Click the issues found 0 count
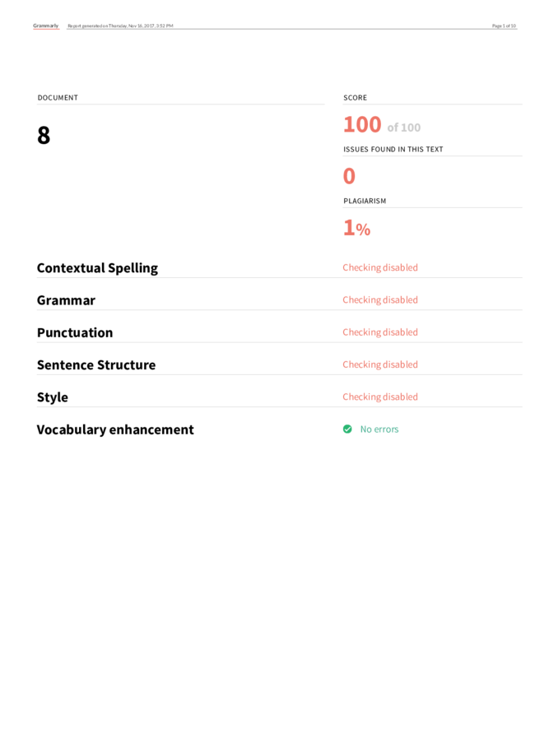The image size is (535, 756). tap(349, 176)
